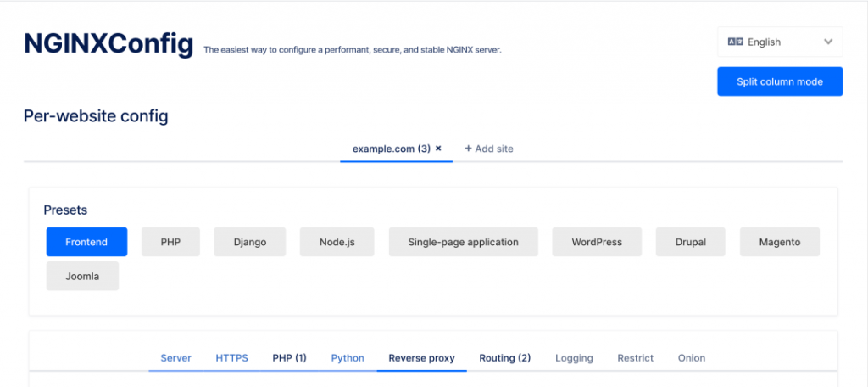Apply the PHP preset
The width and height of the screenshot is (868, 387).
tap(170, 242)
